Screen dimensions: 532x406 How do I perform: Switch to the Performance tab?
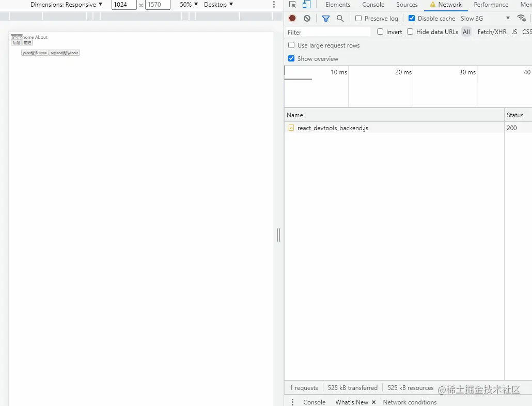pos(491,5)
